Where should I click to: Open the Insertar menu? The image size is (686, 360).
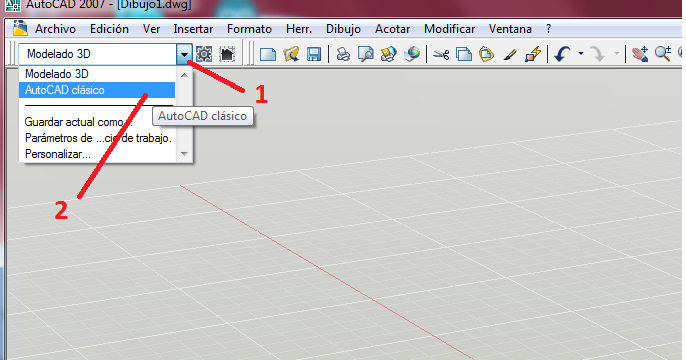pos(193,29)
